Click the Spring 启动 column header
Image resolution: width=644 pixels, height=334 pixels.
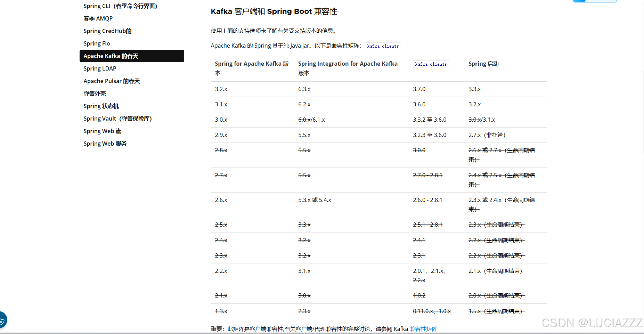483,64
